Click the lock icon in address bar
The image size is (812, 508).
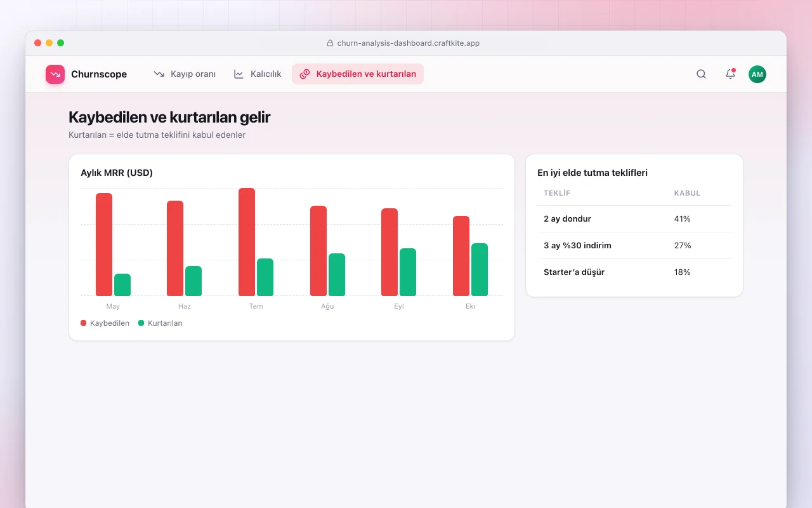coord(330,43)
